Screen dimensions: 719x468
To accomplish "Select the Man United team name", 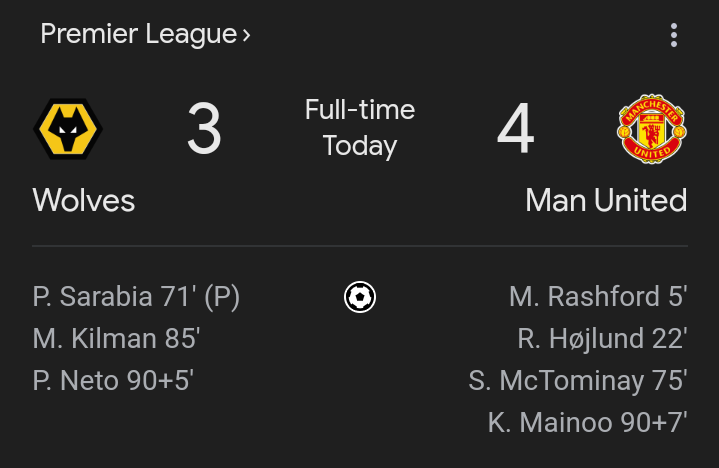I will tap(606, 200).
